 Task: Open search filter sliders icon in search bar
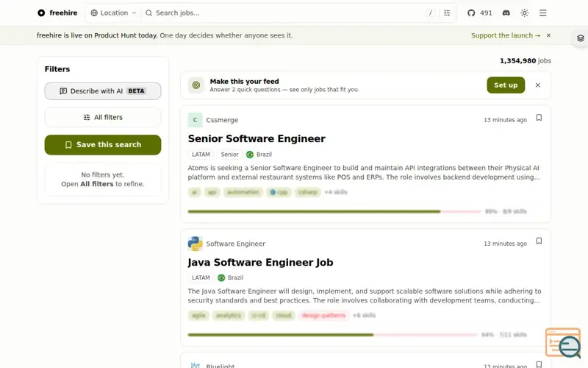point(447,13)
